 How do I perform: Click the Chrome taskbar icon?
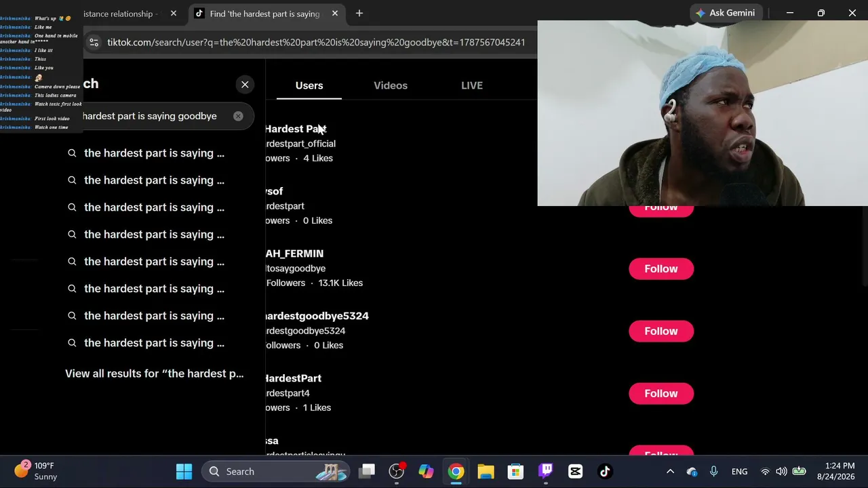(x=456, y=472)
